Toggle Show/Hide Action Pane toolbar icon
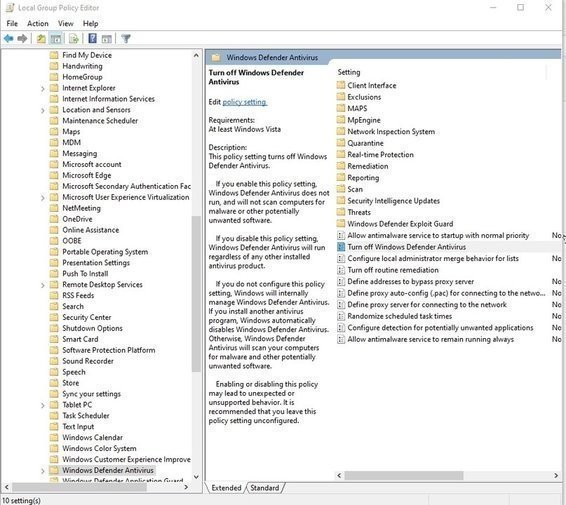Viewport: 566px width, 505px height. [x=106, y=38]
